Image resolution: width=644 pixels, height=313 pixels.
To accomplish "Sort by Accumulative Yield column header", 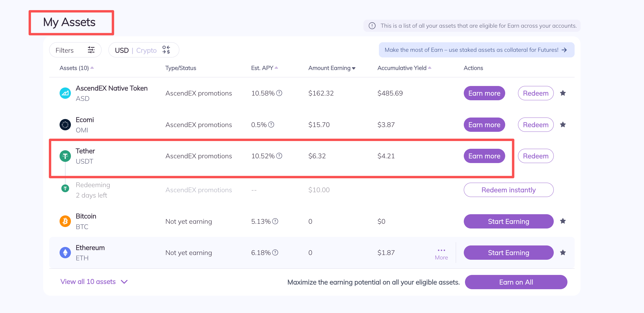I will point(404,68).
